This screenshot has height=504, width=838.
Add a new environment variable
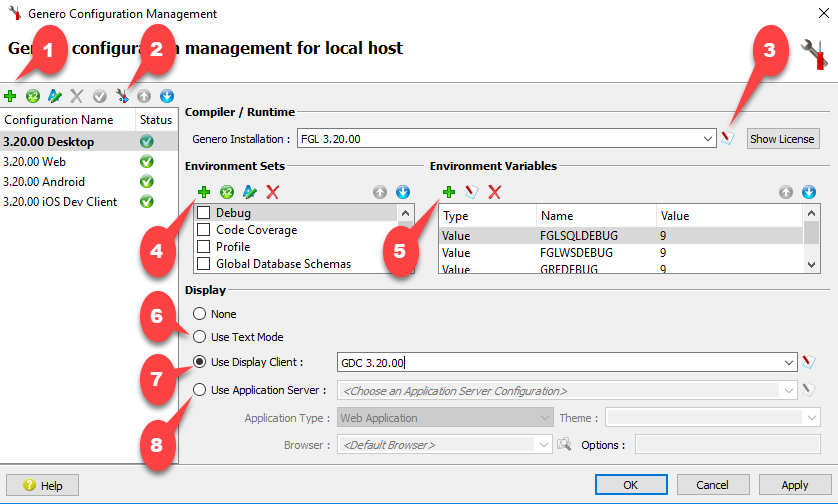point(449,191)
